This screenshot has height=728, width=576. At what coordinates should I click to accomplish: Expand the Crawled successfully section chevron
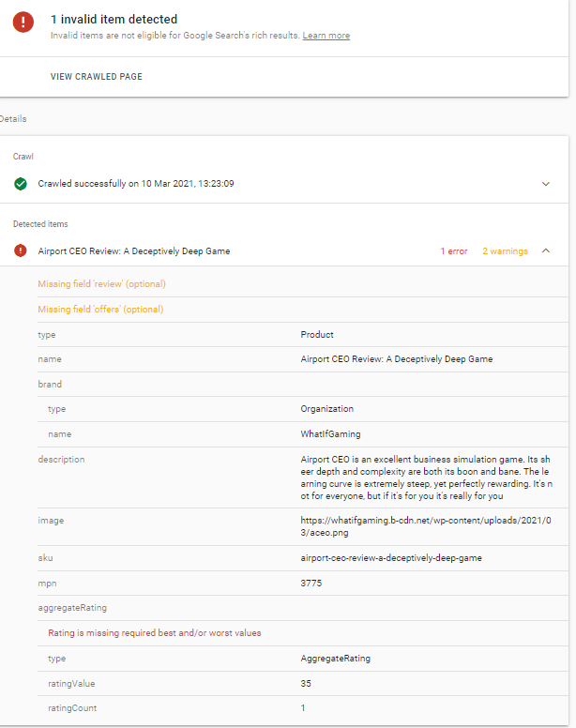coord(546,184)
